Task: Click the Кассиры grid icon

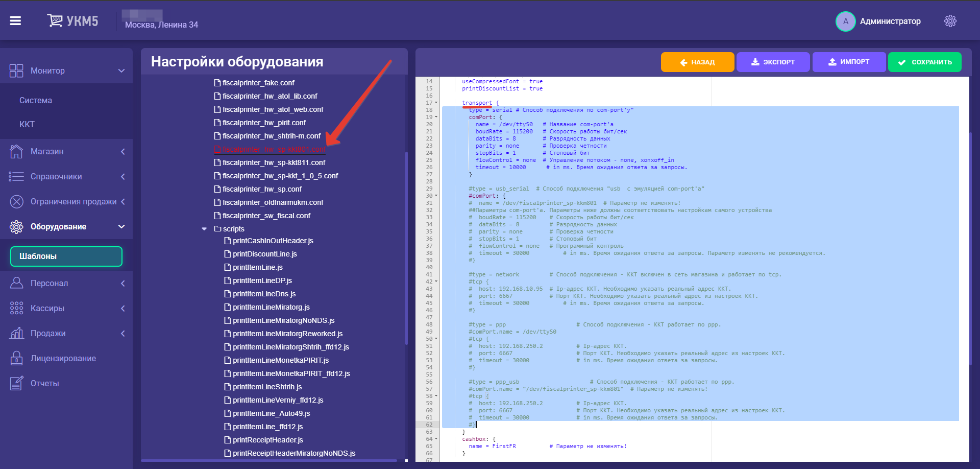Action: [16, 308]
